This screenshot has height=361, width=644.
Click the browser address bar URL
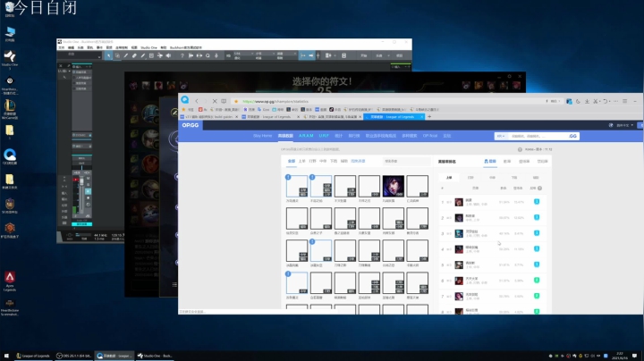[275, 101]
